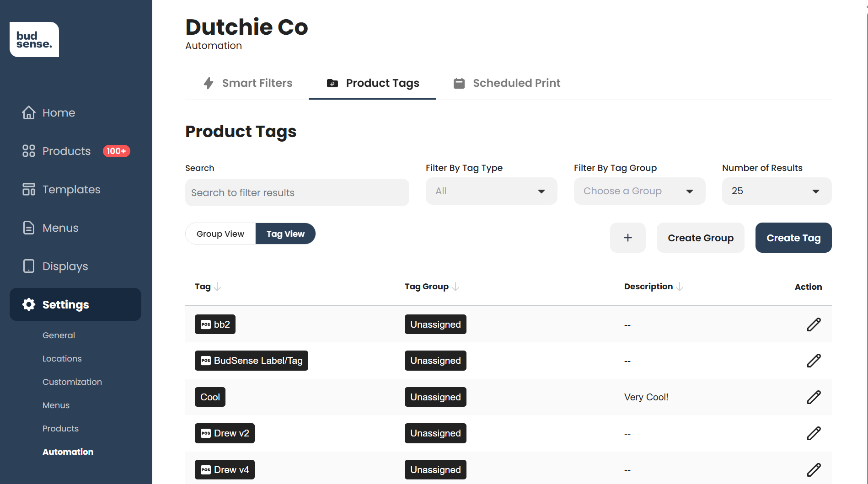
Task: Click the 'Very Cool!' description text
Action: coord(646,397)
